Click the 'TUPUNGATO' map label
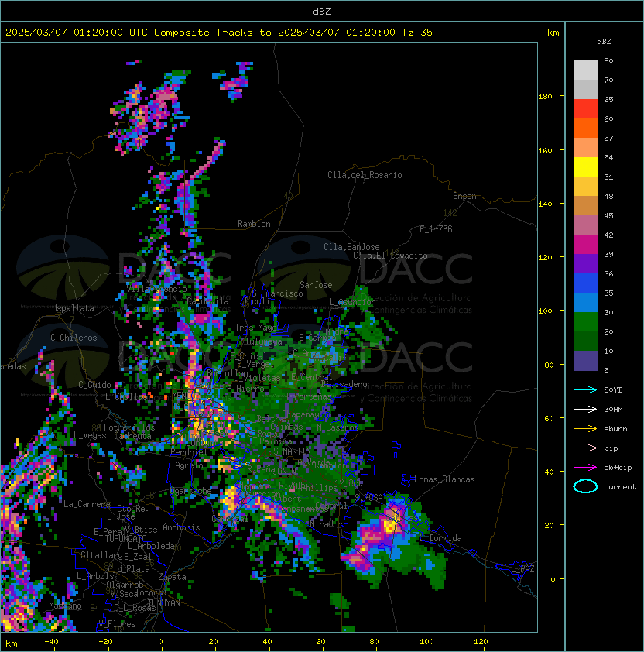Viewport: 644px width, 652px height. [x=125, y=539]
